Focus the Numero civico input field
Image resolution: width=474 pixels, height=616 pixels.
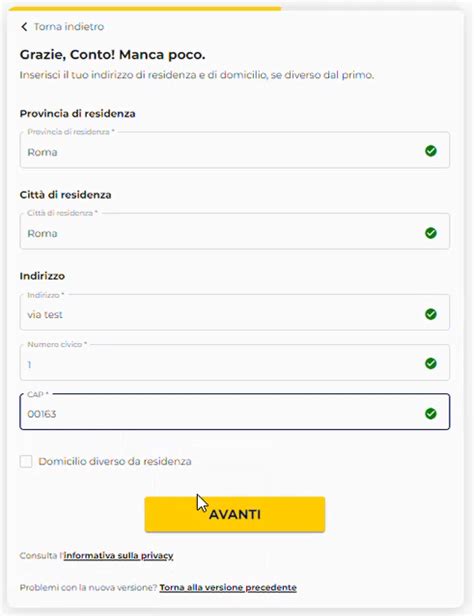(235, 362)
